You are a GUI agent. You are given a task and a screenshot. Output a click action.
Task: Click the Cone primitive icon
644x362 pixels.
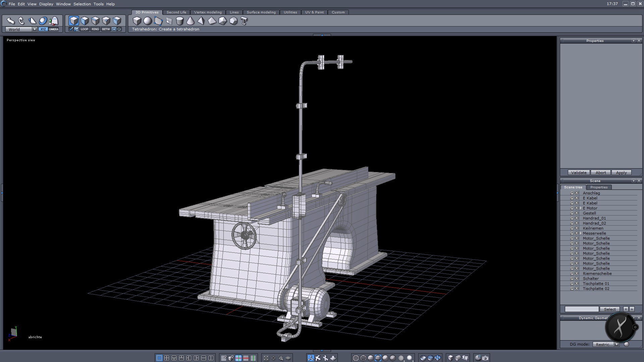pyautogui.click(x=190, y=21)
